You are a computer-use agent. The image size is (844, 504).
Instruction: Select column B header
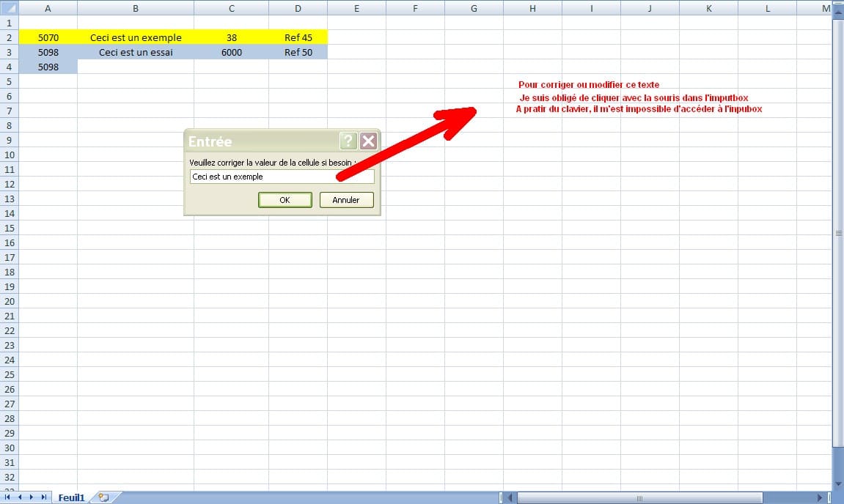[x=136, y=8]
